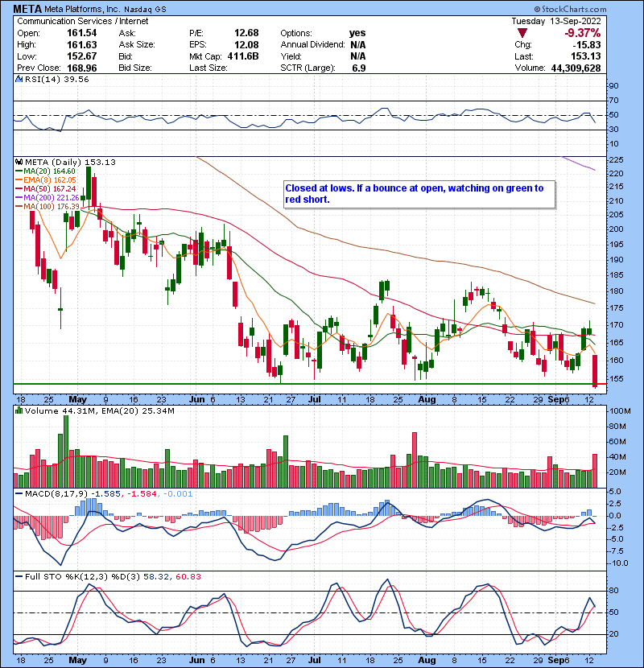The image size is (644, 668).
Task: Select the MA(100) 176.39 legend entry
Action: [x=47, y=206]
